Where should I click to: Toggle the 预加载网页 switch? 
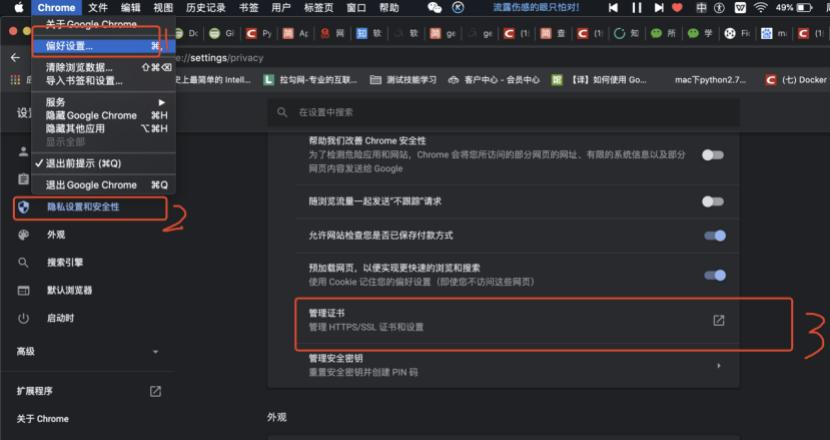tap(715, 275)
